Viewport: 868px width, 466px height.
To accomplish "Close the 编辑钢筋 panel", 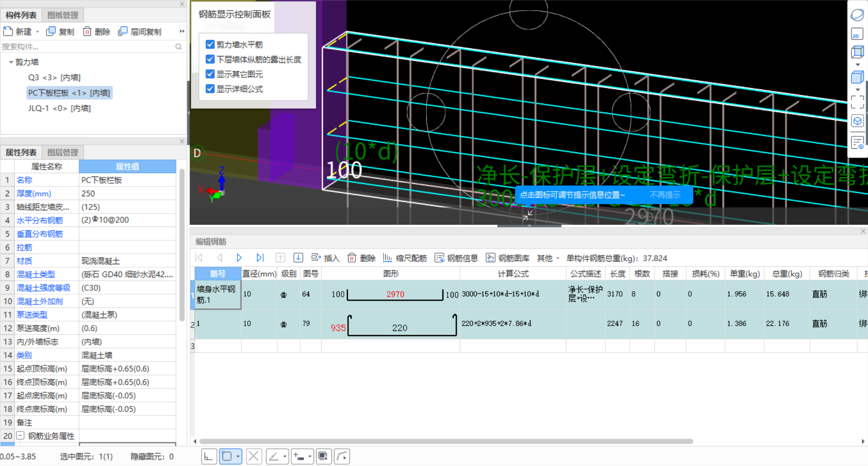I will pyautogui.click(x=863, y=231).
